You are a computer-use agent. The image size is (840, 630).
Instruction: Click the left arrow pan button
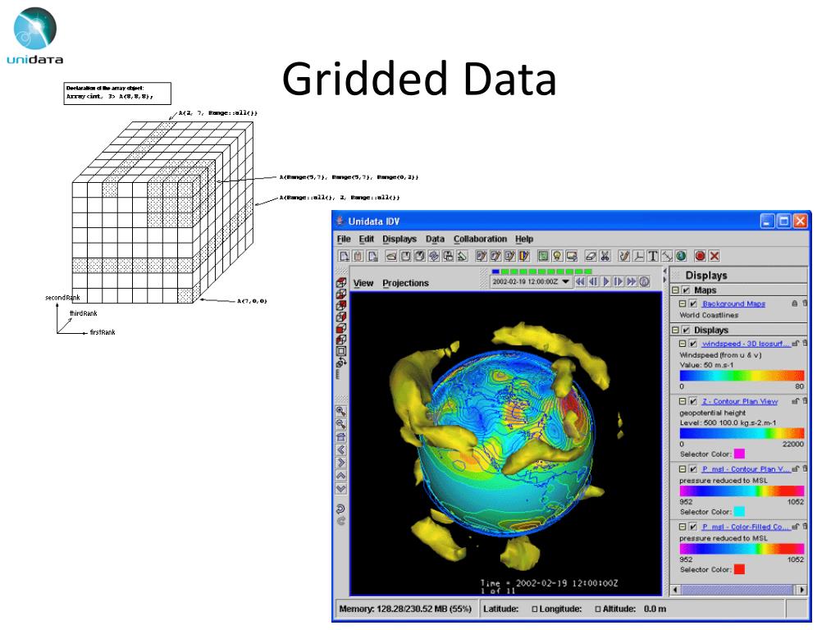point(340,450)
